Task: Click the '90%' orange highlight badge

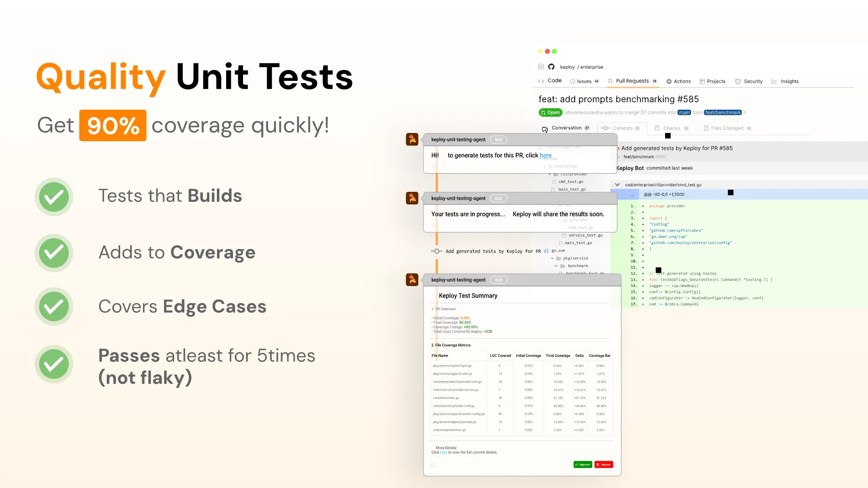Action: coord(113,125)
